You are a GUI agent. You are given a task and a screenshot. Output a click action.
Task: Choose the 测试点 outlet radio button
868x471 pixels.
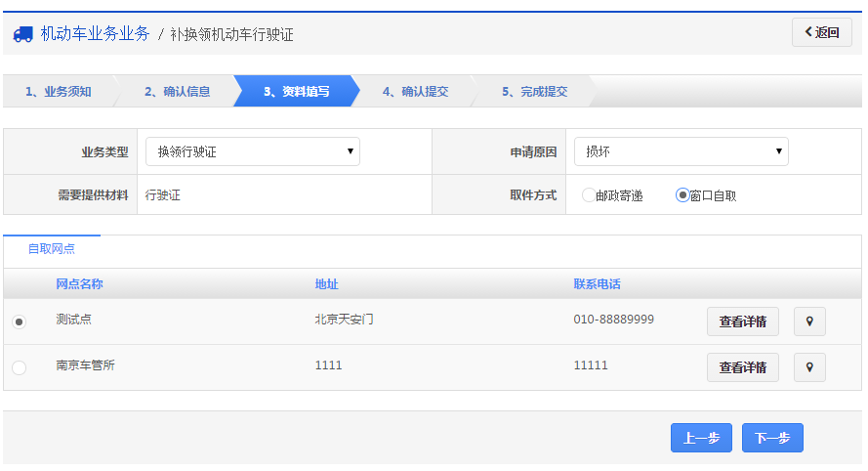coord(20,321)
